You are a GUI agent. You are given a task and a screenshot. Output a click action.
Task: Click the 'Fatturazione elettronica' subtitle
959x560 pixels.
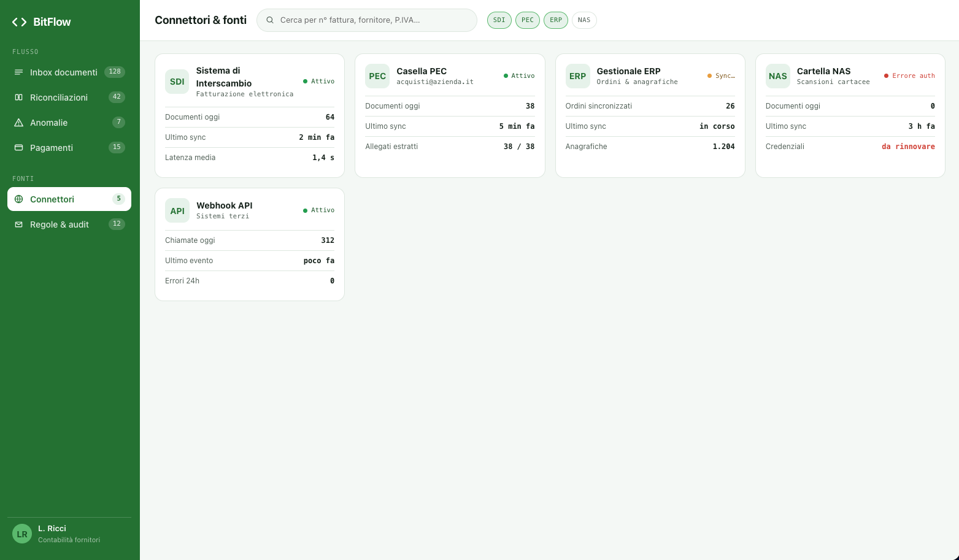(x=245, y=94)
